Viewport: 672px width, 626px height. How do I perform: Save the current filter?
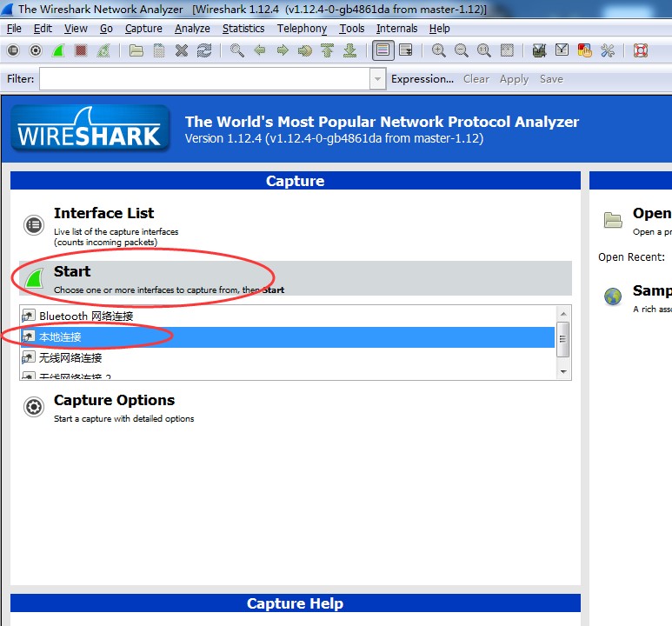(551, 79)
